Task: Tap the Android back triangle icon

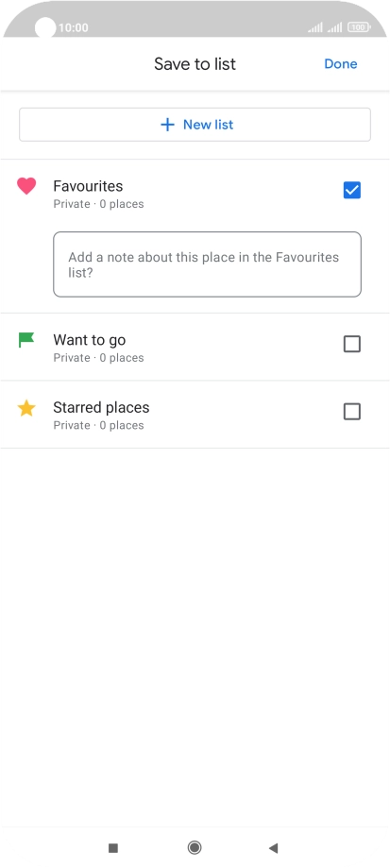Action: pos(273,847)
